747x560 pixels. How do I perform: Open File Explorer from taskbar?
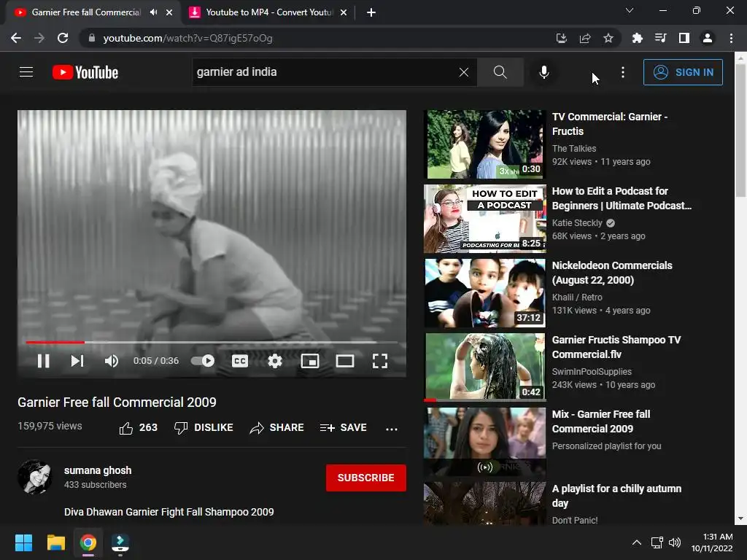[x=55, y=542]
